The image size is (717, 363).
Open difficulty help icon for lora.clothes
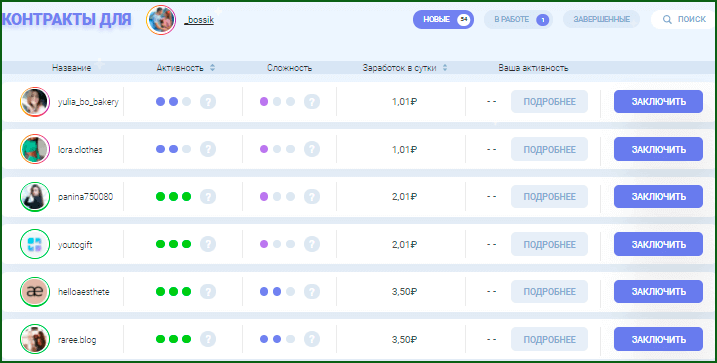pos(312,149)
